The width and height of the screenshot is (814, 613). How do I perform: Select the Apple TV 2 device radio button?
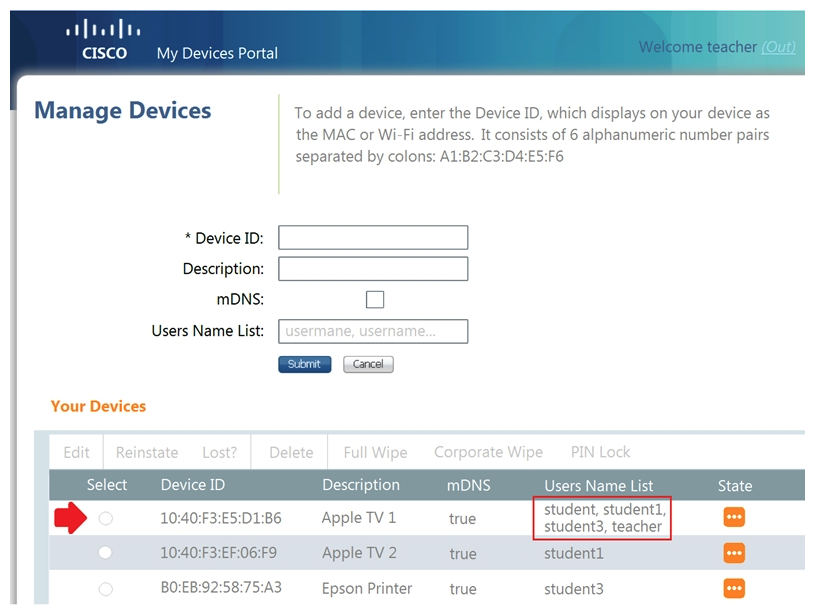point(105,552)
